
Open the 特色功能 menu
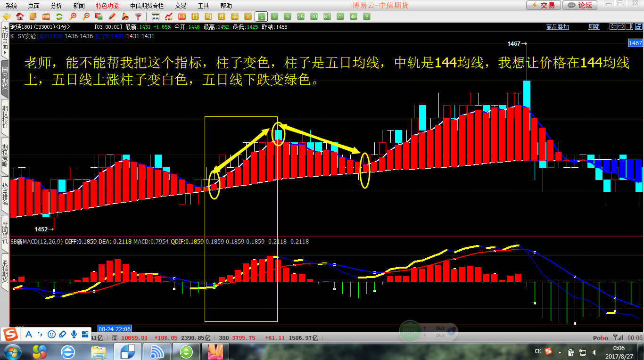click(107, 6)
